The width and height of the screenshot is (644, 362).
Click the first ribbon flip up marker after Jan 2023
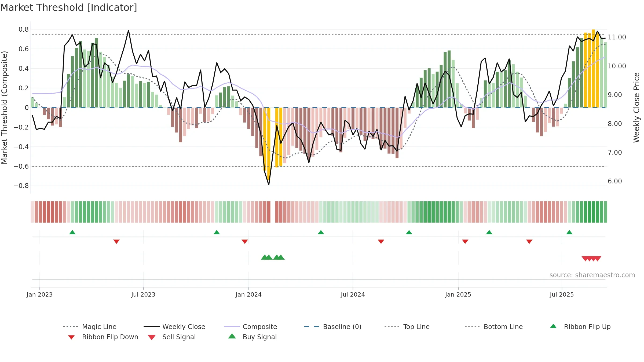(x=72, y=232)
